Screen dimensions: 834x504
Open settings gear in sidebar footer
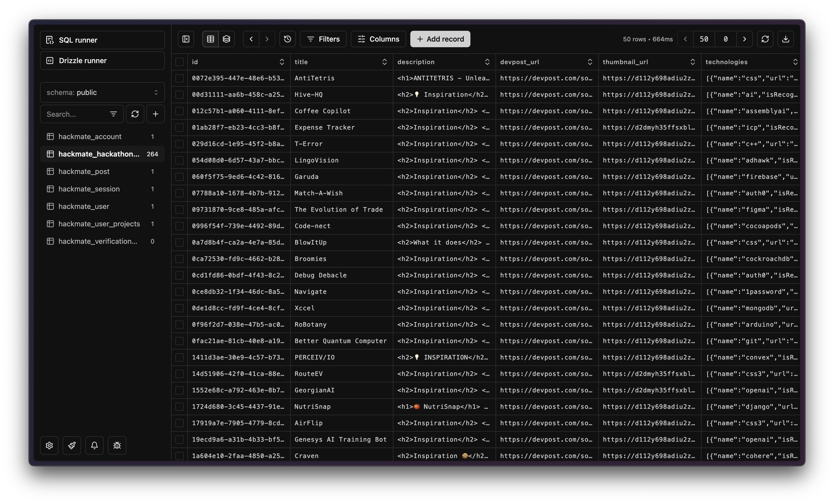[x=49, y=445]
